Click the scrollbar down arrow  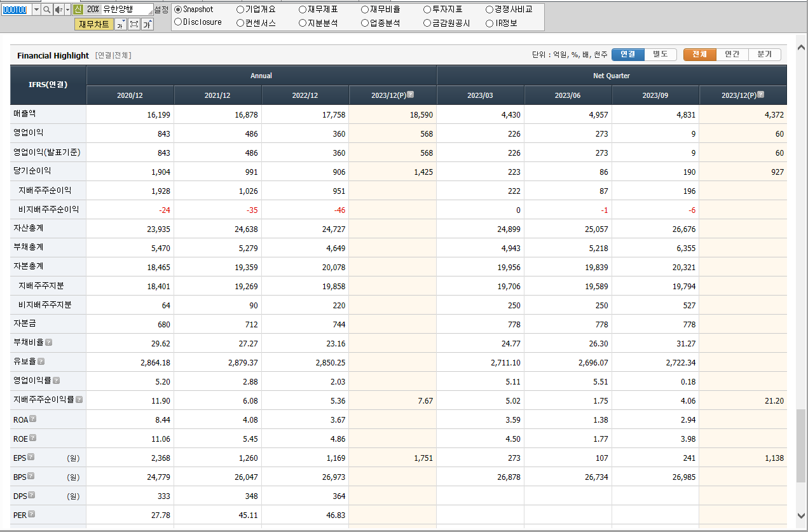pos(800,515)
